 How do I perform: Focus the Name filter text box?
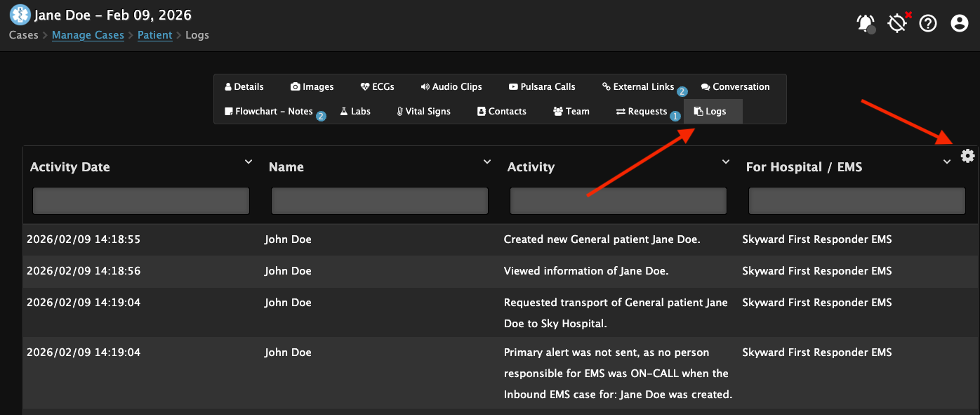tap(379, 201)
